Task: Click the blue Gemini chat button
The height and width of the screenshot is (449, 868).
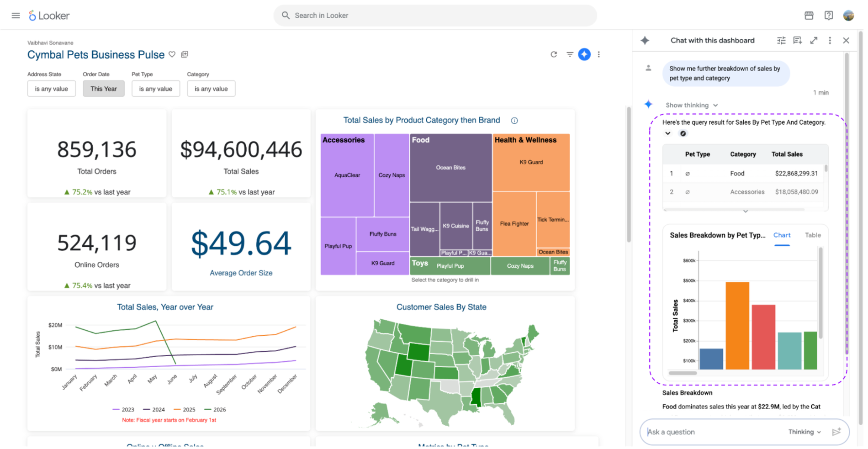Action: (x=584, y=54)
